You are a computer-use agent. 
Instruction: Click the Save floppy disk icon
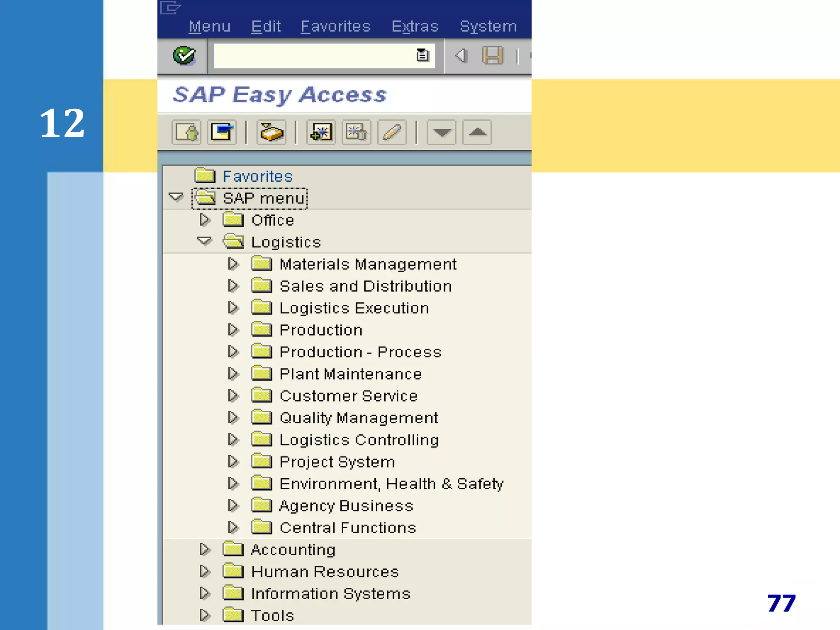point(493,55)
